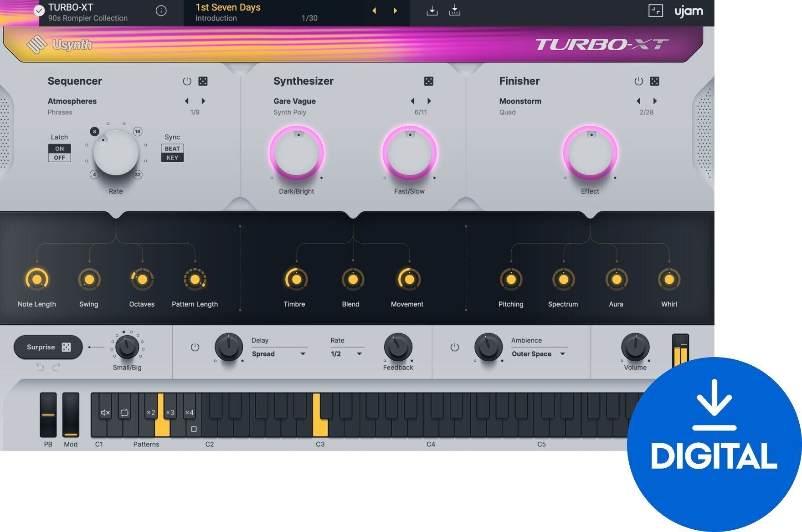Previous Synthesizer preset arrow near Gare Vague

click(x=412, y=101)
